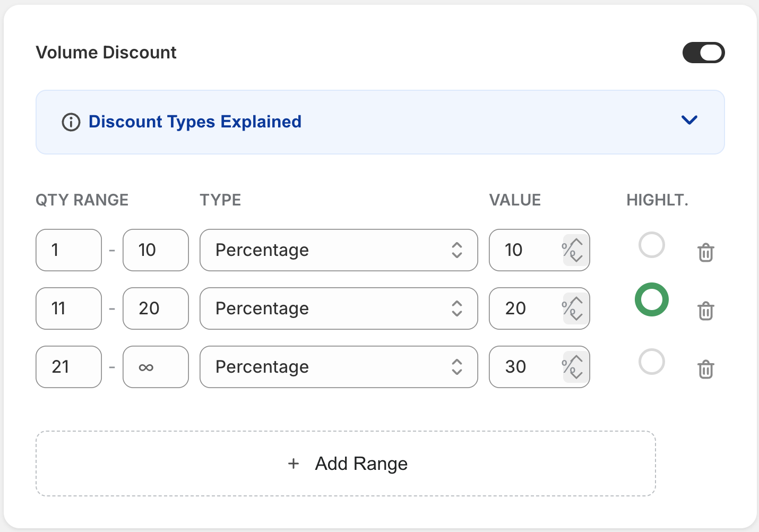The image size is (759, 532).
Task: Toggle the Volume Discount switch off
Action: (x=703, y=53)
